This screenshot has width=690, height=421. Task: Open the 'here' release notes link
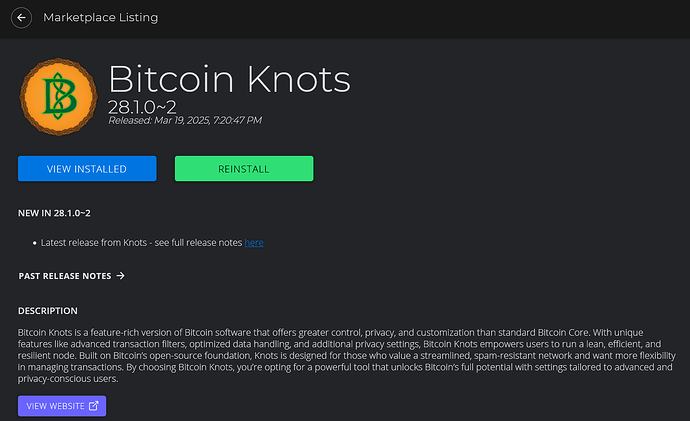(254, 242)
